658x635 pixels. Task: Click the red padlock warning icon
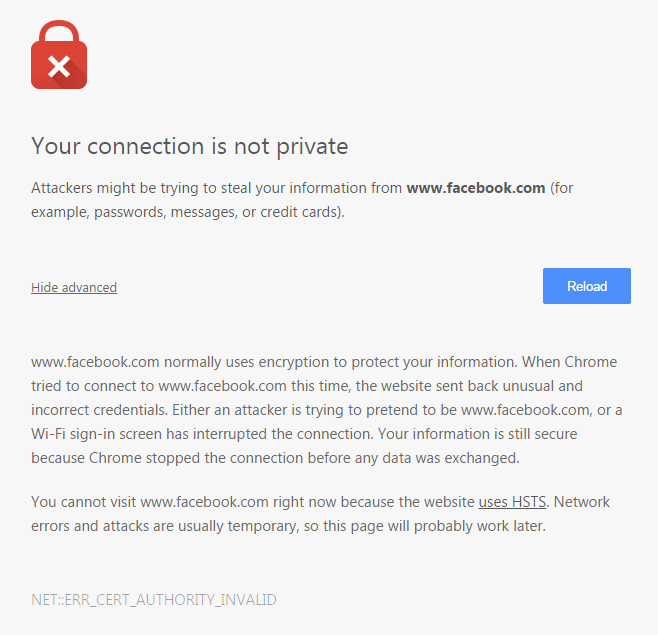point(59,55)
